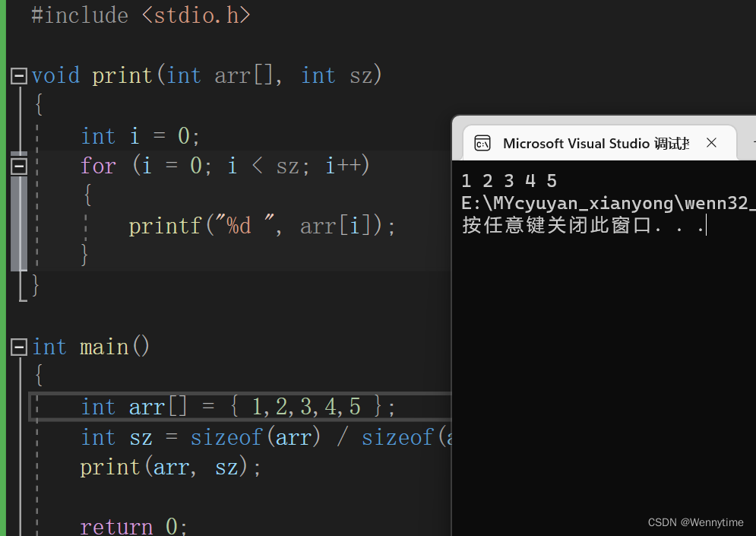Screen dimensions: 756x536
Task: Collapse the main function code block
Action: [x=19, y=347]
